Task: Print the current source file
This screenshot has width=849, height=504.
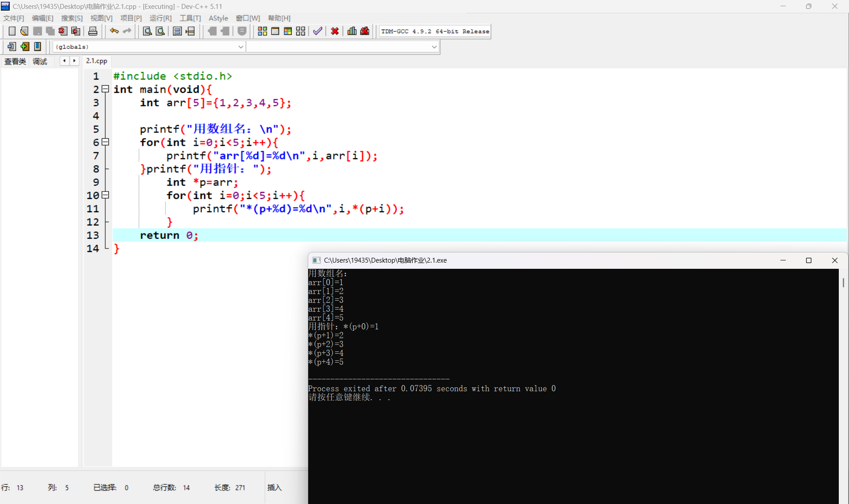Action: coord(93,31)
